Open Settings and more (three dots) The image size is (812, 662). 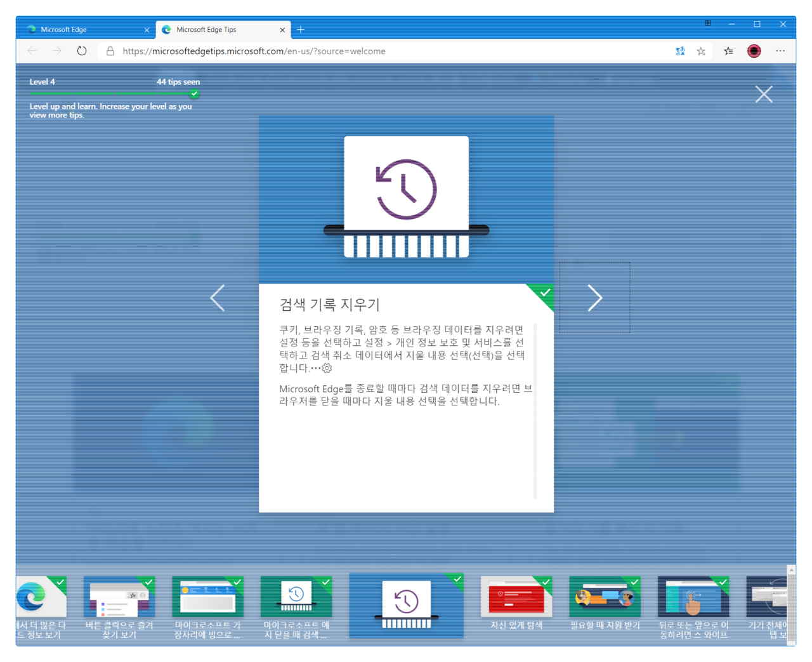pos(780,51)
